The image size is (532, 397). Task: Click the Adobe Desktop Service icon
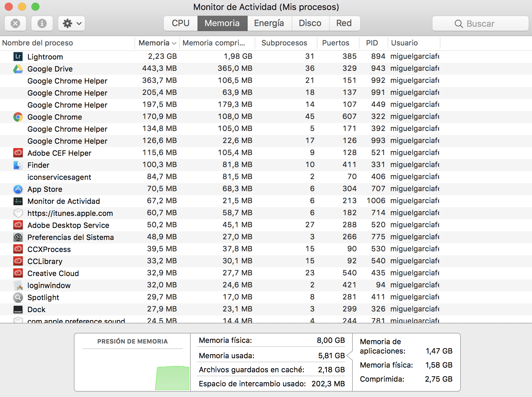coord(18,225)
